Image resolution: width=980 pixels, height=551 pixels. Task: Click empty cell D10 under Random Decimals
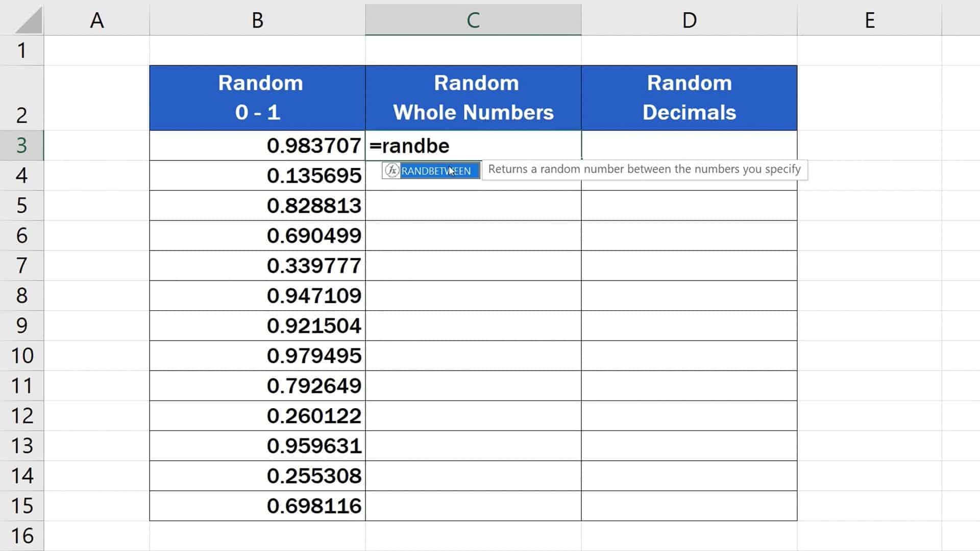point(689,356)
